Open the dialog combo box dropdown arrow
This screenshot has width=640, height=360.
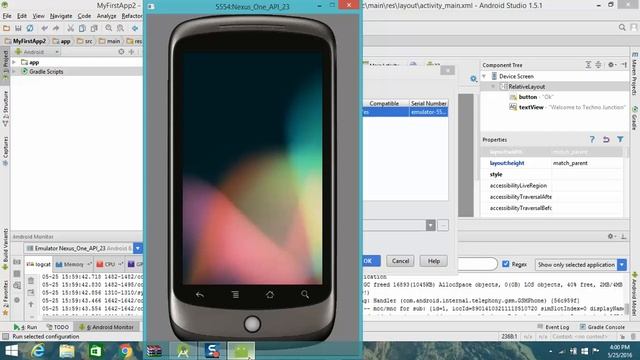(x=431, y=225)
